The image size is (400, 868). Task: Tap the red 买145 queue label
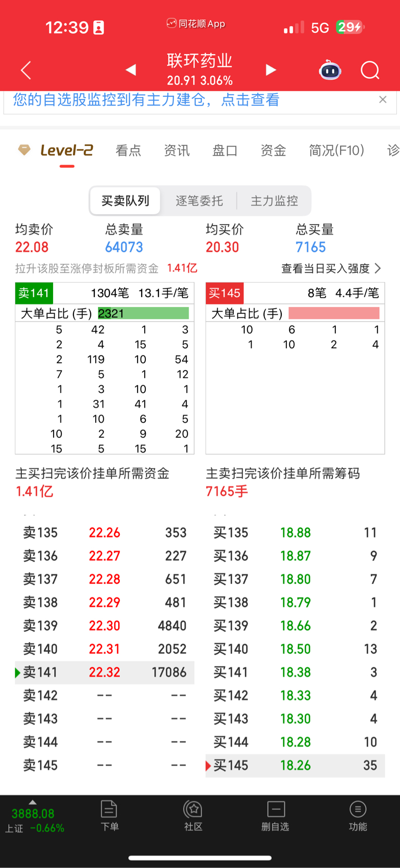(x=224, y=293)
